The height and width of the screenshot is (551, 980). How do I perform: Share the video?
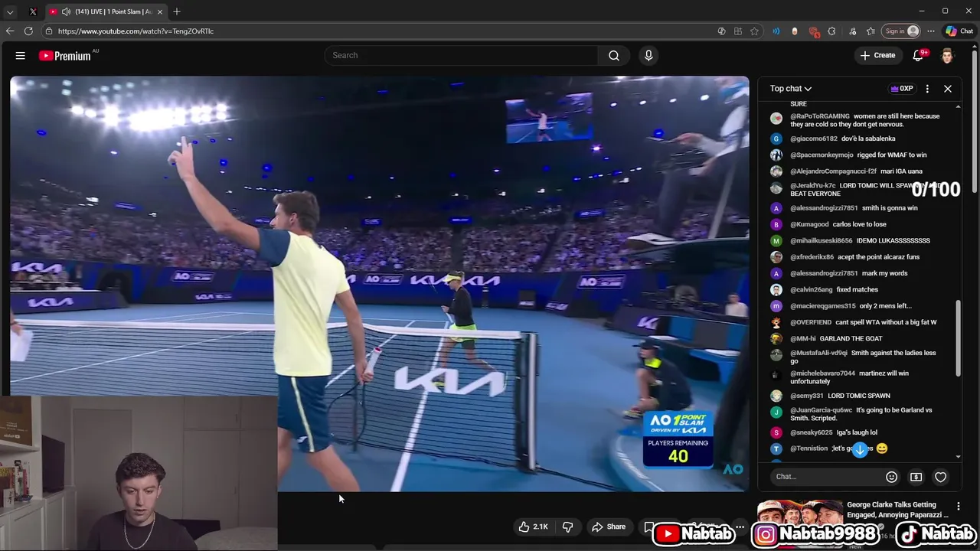pos(609,527)
